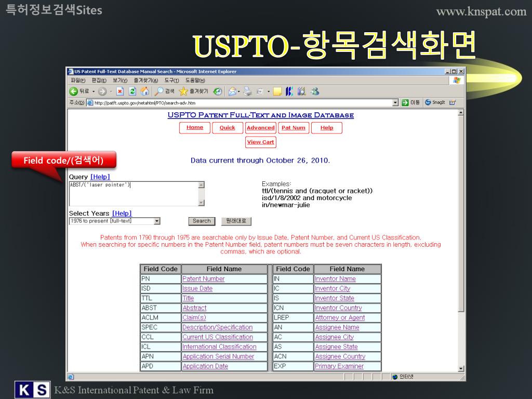
Task: Open the 즐겨찾기(A) menu
Action: (146, 81)
